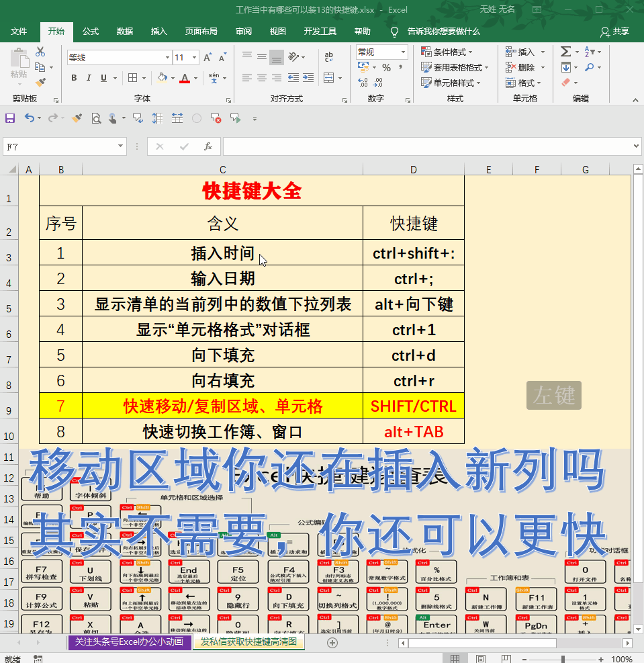Click the Sort and Filter icon

[589, 52]
